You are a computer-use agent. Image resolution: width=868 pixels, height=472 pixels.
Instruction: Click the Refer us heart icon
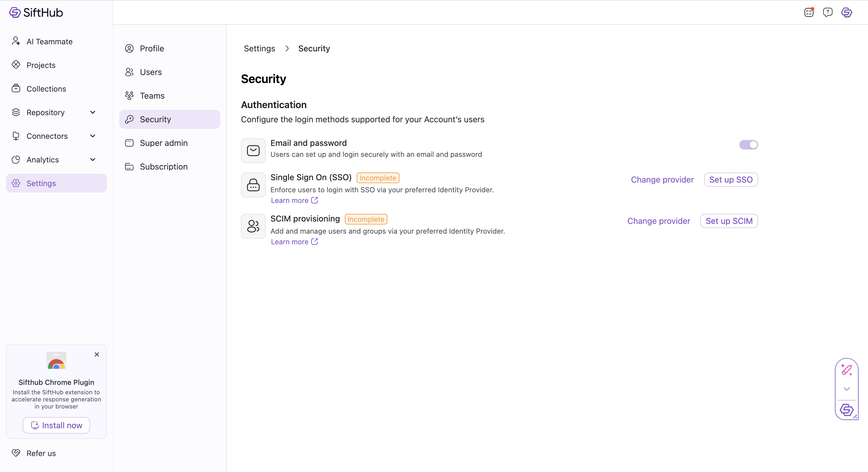coord(16,453)
